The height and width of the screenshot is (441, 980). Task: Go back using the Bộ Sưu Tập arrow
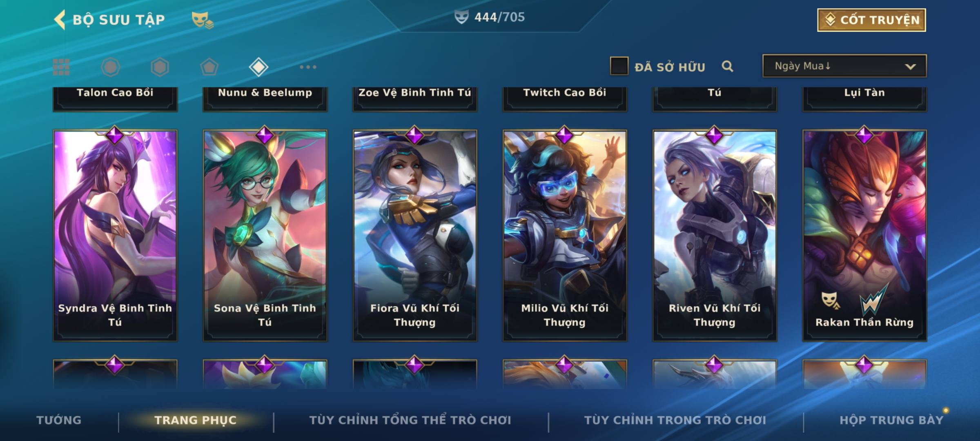point(60,20)
